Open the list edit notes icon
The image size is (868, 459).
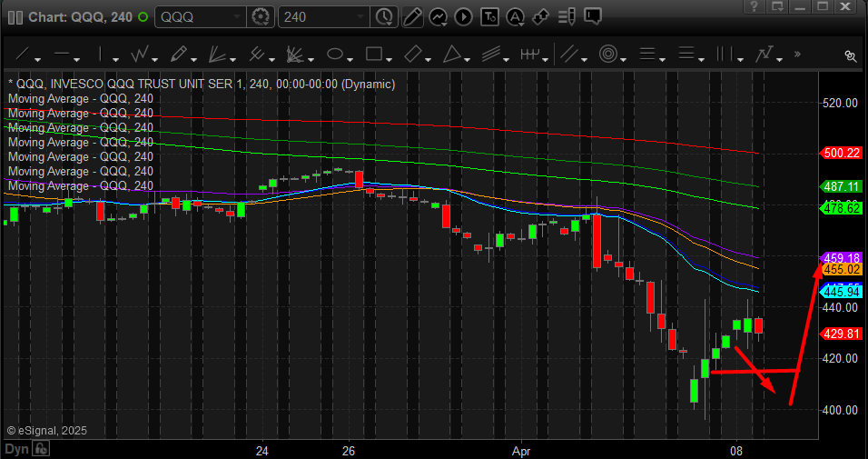coord(567,16)
